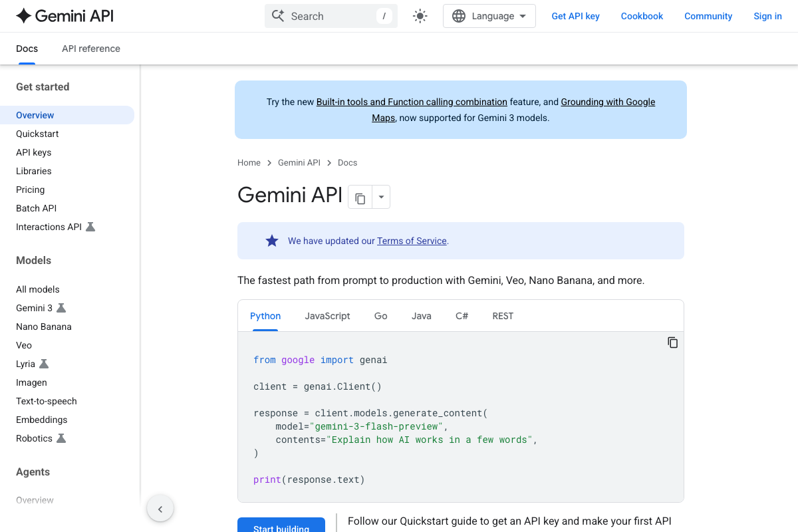This screenshot has height=532, width=798.
Task: Click the flask icon next to Lyria
Action: [44, 364]
